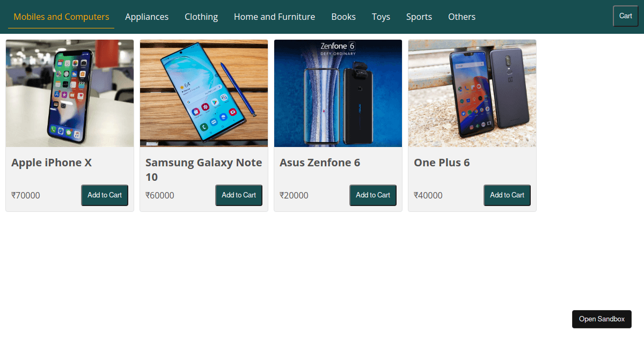The width and height of the screenshot is (644, 338).
Task: Add One Plus 6 to cart
Action: pos(507,195)
